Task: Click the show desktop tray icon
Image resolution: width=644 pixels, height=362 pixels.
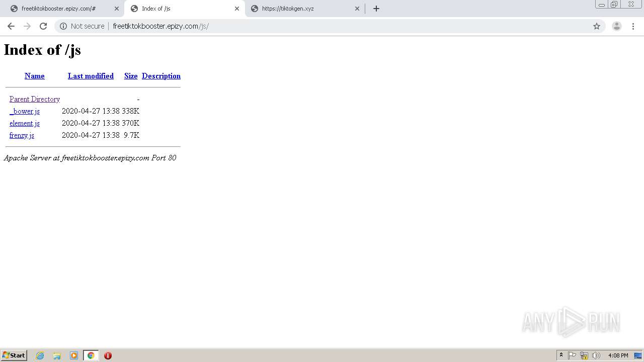Action: coord(638,355)
